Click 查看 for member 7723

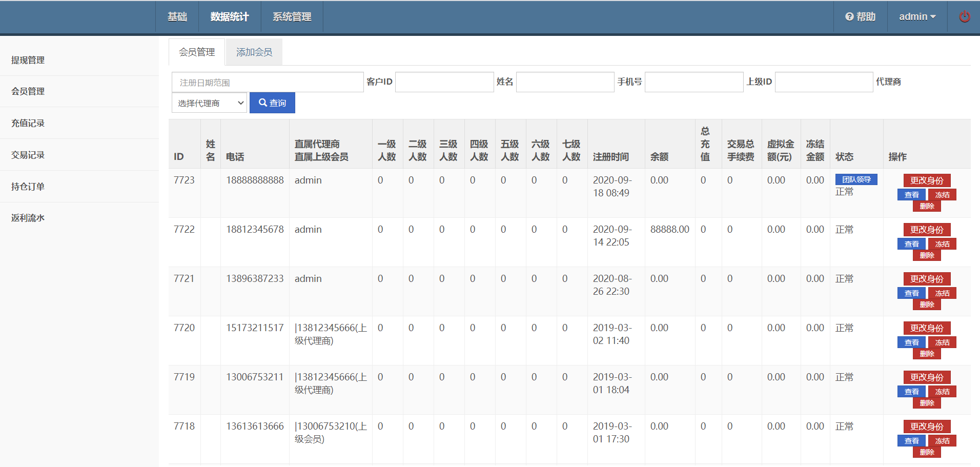tap(911, 195)
